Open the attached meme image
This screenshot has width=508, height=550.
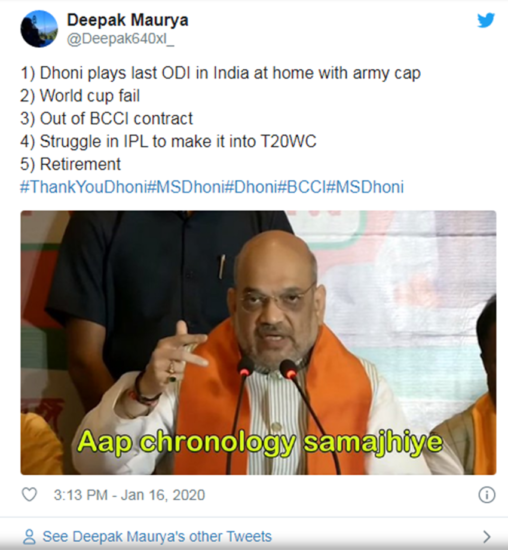click(x=258, y=343)
